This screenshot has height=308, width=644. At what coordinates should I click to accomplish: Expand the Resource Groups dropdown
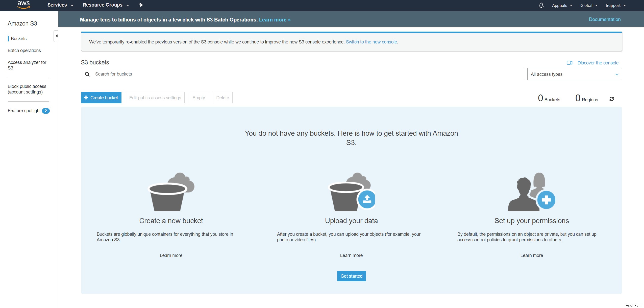point(106,5)
